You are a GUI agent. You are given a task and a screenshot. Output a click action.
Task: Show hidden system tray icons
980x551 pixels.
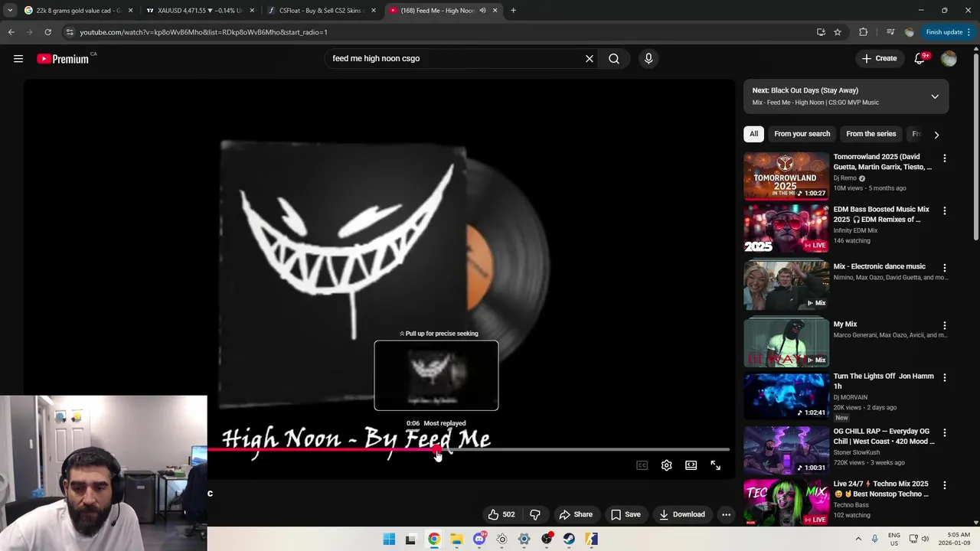point(857,539)
